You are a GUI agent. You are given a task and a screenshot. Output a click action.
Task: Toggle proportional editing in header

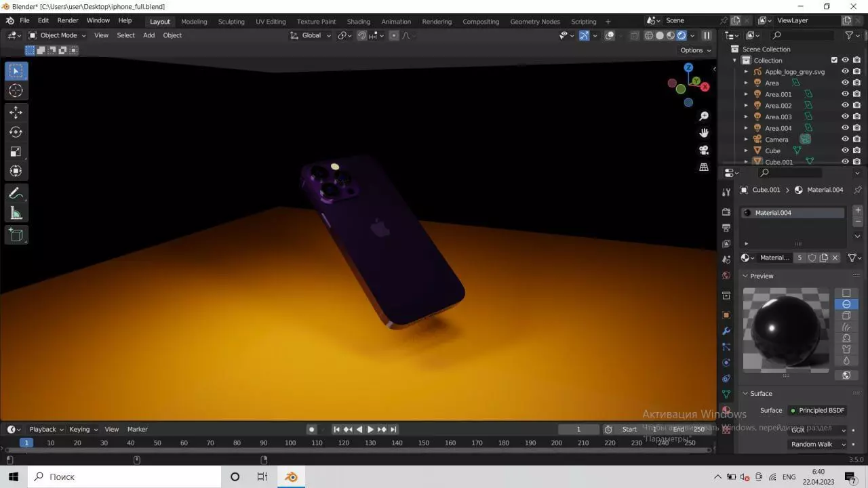pyautogui.click(x=393, y=35)
